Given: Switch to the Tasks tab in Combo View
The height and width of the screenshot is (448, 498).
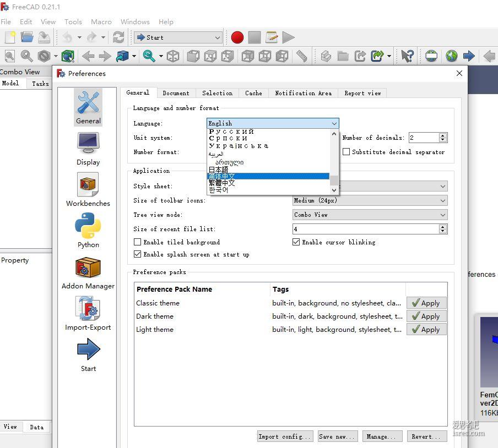Looking at the screenshot, I should (40, 84).
